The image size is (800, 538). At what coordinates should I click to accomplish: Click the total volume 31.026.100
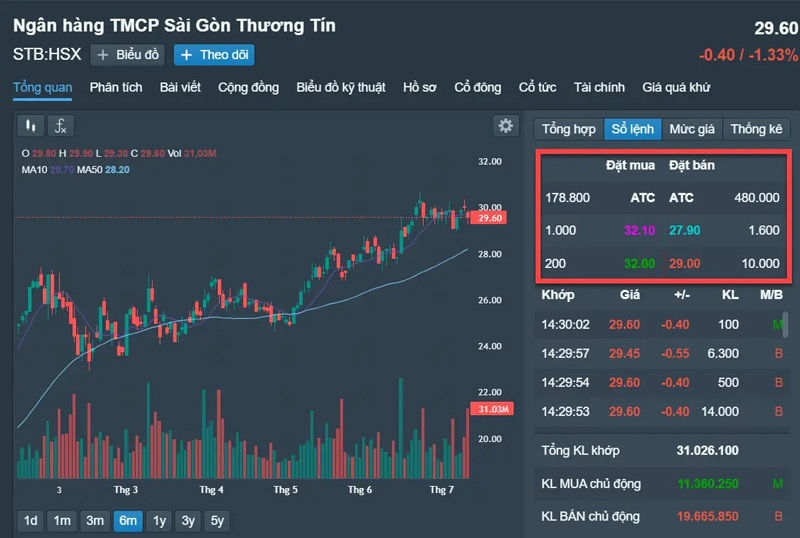click(x=707, y=450)
